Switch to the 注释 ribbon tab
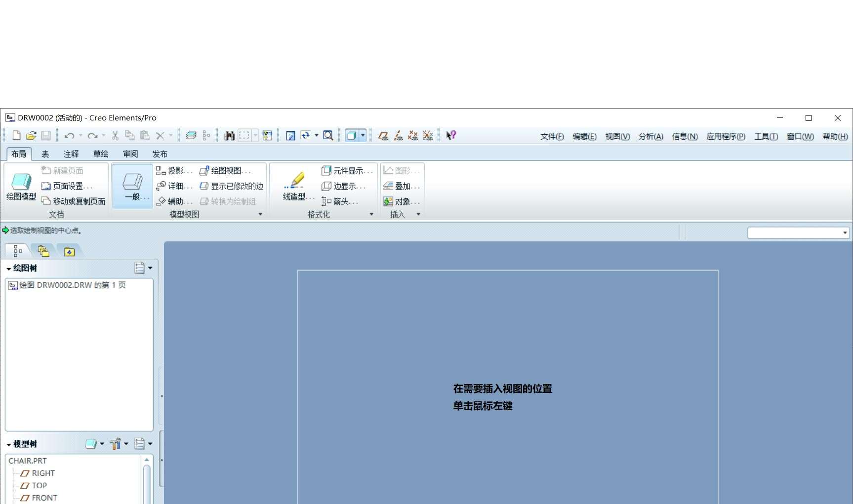Viewport: 853px width, 504px height. point(71,154)
